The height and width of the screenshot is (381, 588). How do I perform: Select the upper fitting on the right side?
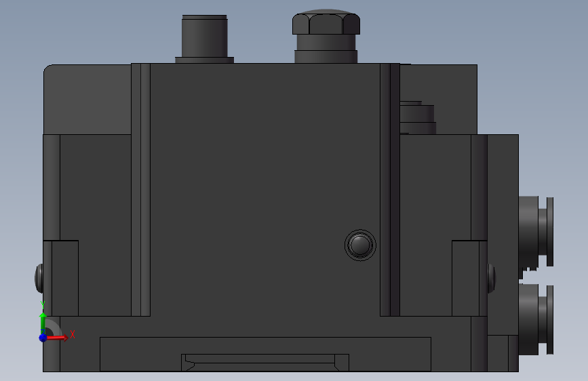[x=536, y=233]
